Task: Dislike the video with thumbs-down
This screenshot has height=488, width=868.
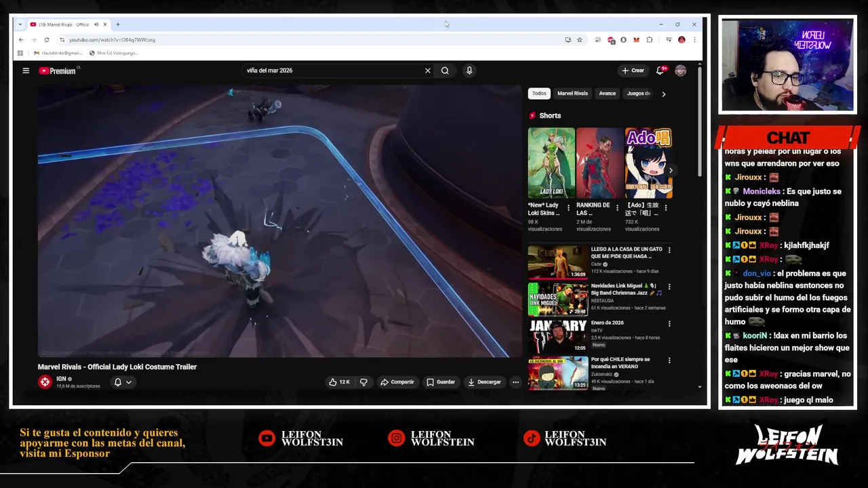Action: [x=363, y=382]
